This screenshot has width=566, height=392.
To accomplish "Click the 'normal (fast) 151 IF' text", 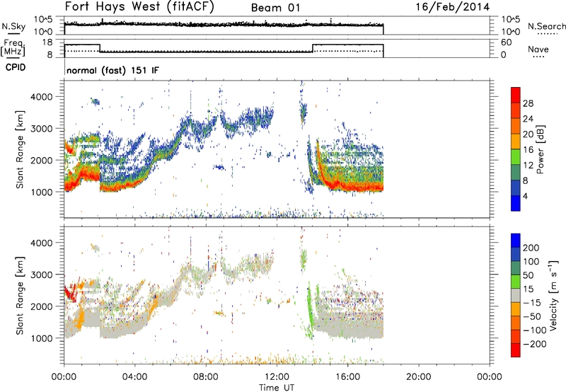I will pyautogui.click(x=112, y=70).
